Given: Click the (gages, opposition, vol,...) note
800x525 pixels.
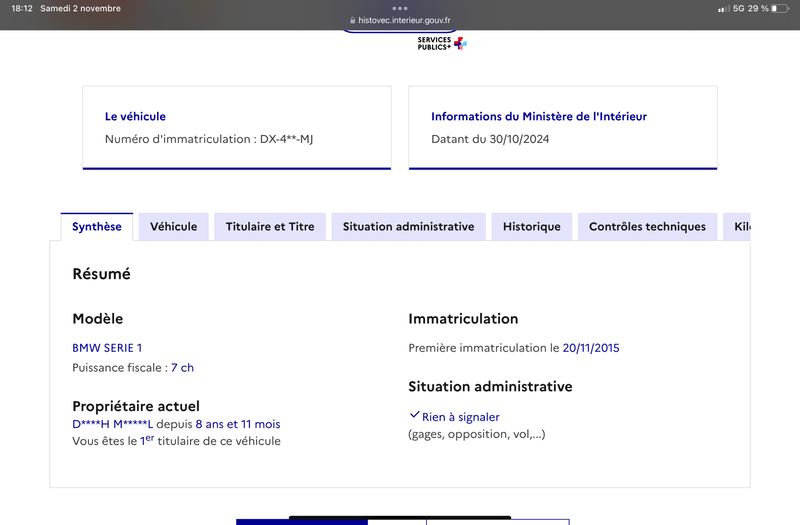Looking at the screenshot, I should 477,434.
